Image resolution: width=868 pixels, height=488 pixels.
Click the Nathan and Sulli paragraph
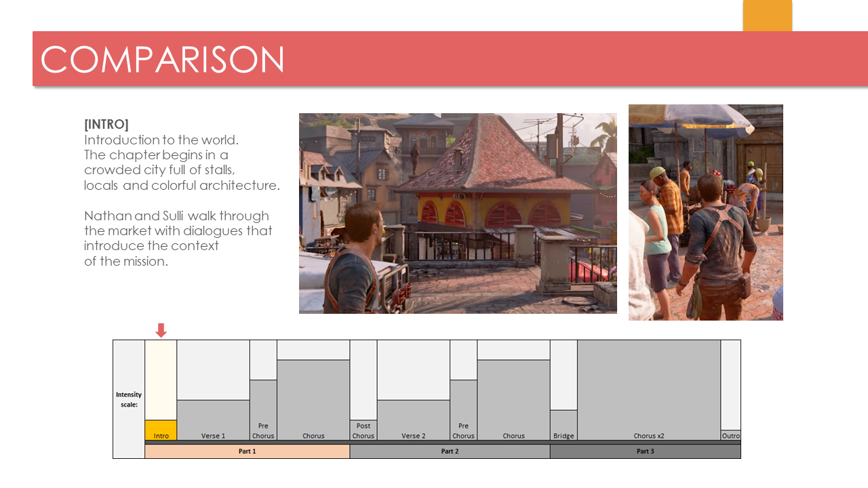(178, 239)
